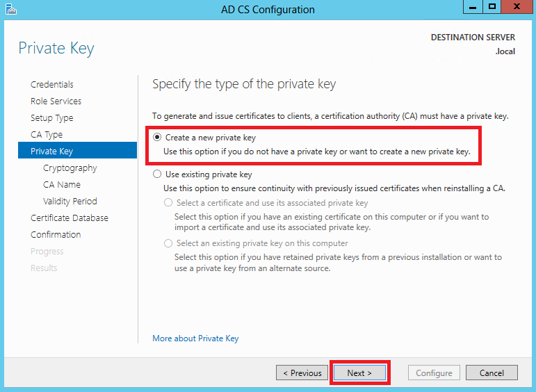Select a certificate and use its private key
This screenshot has height=392, width=536.
168,203
